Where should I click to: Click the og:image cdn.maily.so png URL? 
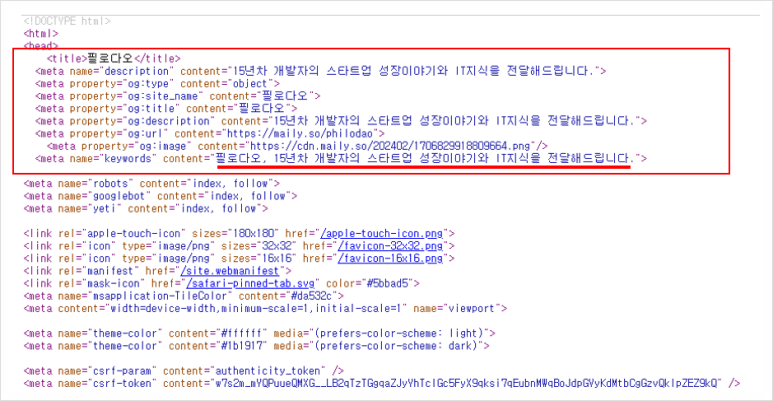click(x=389, y=146)
